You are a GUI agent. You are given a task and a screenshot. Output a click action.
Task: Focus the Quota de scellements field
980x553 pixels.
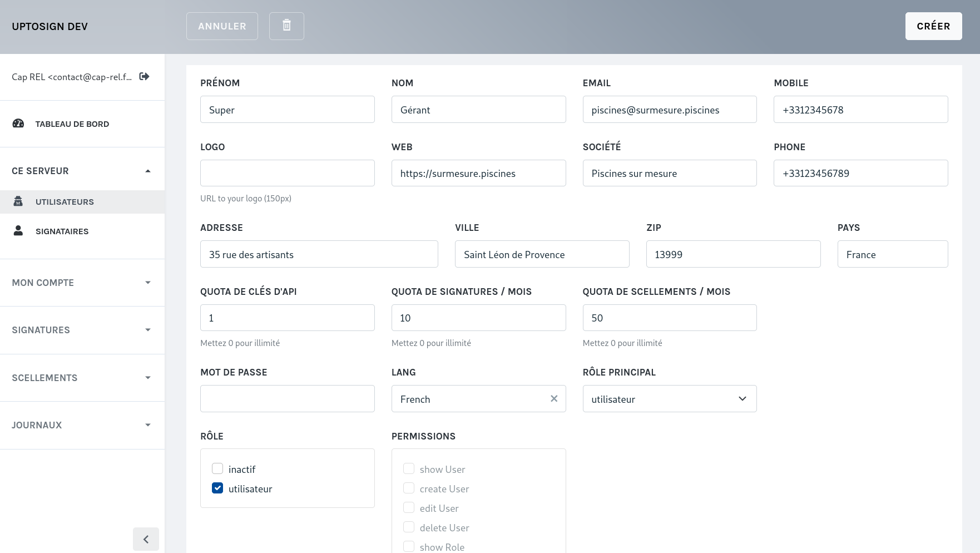click(670, 318)
